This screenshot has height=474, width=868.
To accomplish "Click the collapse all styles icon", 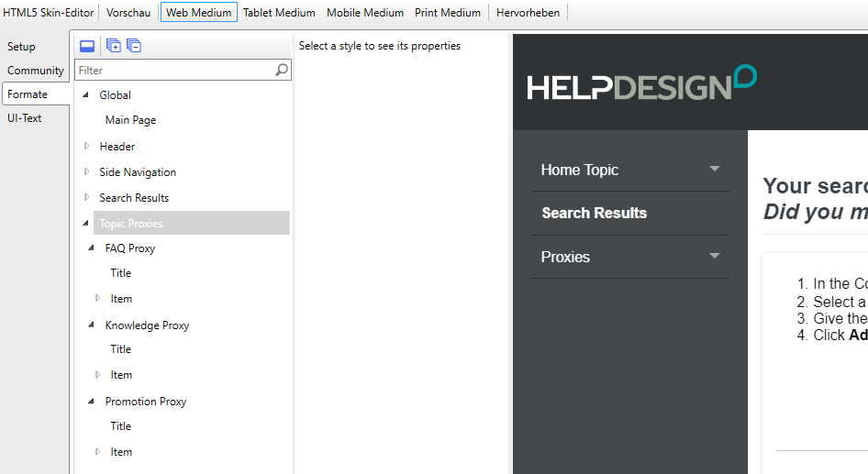I will (134, 46).
